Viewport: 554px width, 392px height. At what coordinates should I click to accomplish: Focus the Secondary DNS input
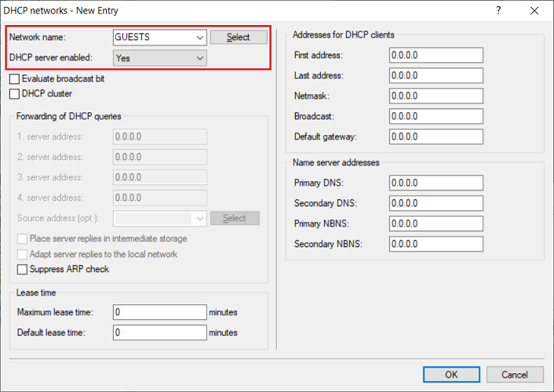coord(436,203)
